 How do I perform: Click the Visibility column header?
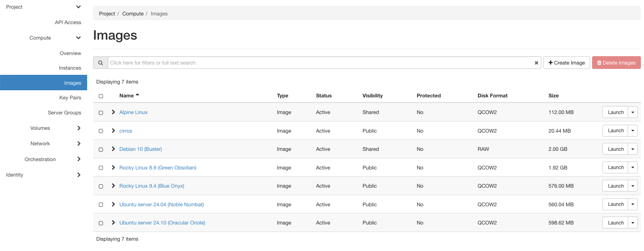pos(373,96)
